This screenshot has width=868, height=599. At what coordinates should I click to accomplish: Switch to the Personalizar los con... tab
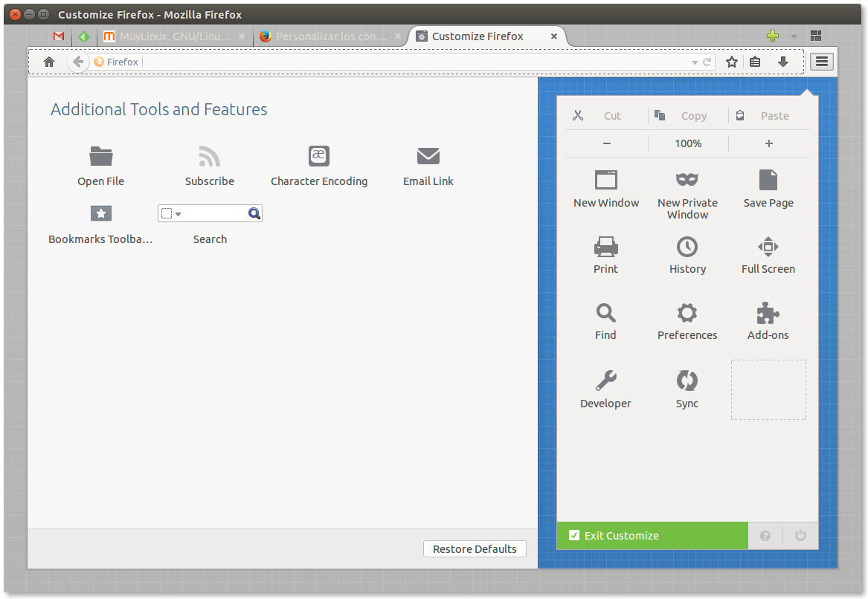click(x=330, y=36)
